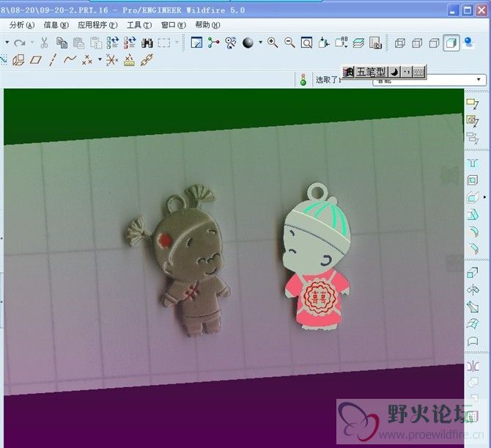The height and width of the screenshot is (448, 491).
Task: Open the Redo history dropdown arrow
Action: pyautogui.click(x=32, y=42)
